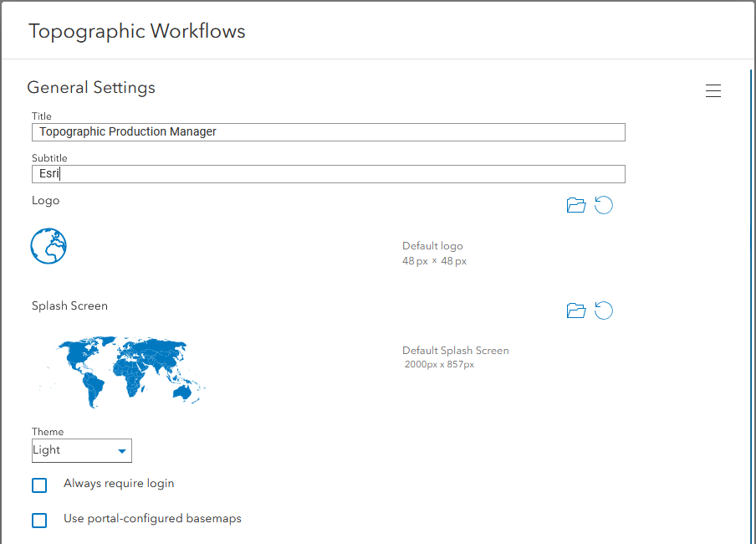Click the Default Splash Screen label
The width and height of the screenshot is (756, 544).
tap(455, 350)
